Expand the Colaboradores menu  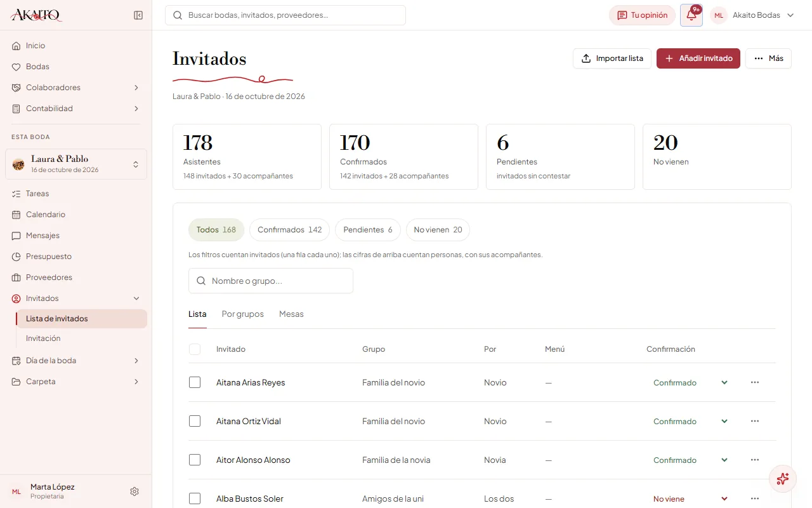coord(76,88)
